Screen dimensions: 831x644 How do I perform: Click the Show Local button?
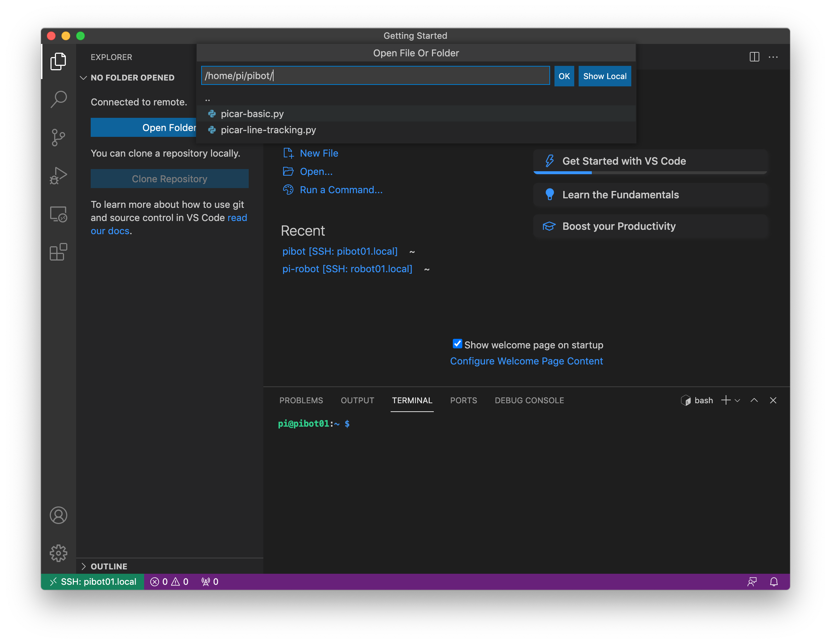(605, 76)
